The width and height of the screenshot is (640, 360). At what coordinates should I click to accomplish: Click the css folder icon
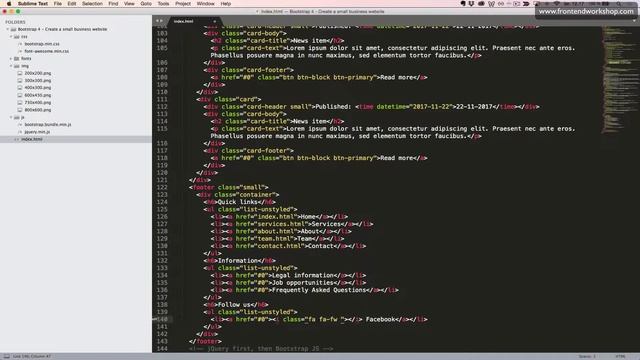click(x=17, y=37)
